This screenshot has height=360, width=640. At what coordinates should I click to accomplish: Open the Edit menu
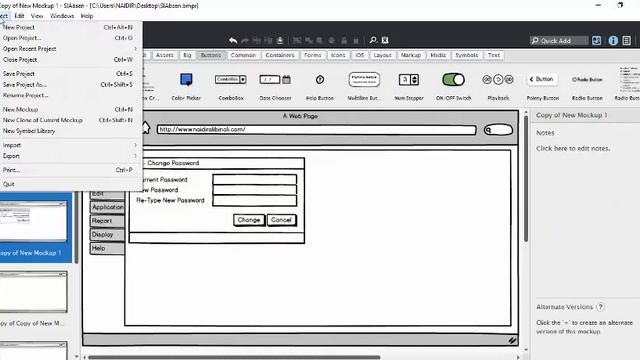[19, 16]
